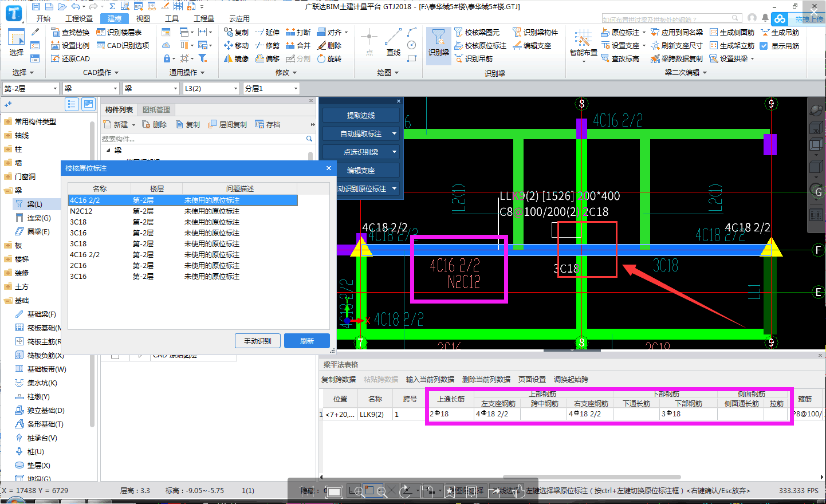Viewport: 826px width, 504px height.
Task: Select the 修剪 trim tool
Action: point(268,45)
